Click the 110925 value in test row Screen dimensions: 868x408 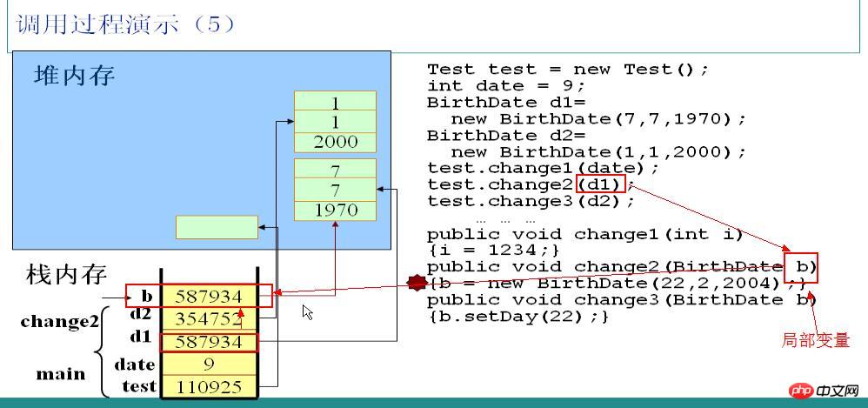209,387
